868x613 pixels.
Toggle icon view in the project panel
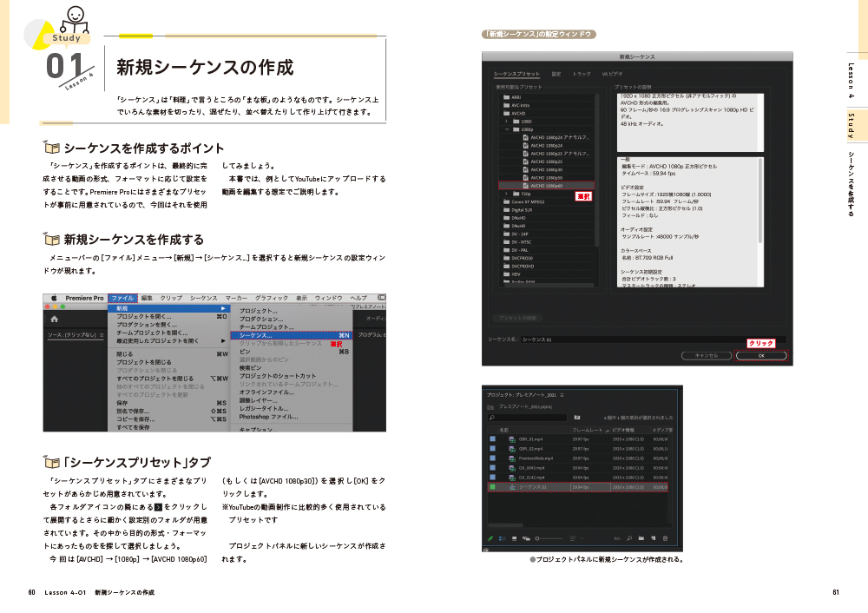click(x=515, y=538)
